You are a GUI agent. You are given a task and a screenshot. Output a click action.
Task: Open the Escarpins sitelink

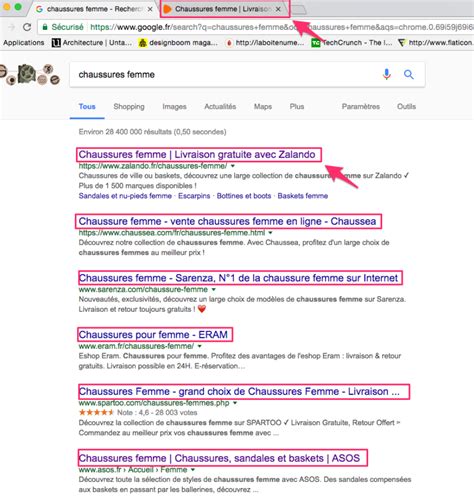click(194, 196)
